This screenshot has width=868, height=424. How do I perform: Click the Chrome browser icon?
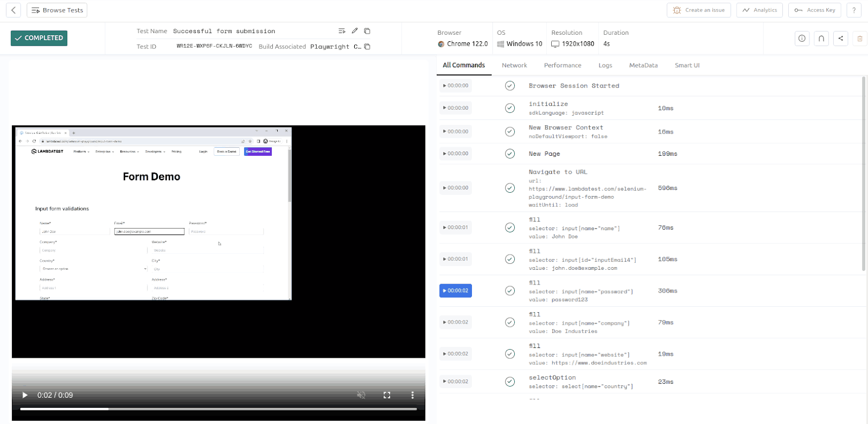coord(441,44)
